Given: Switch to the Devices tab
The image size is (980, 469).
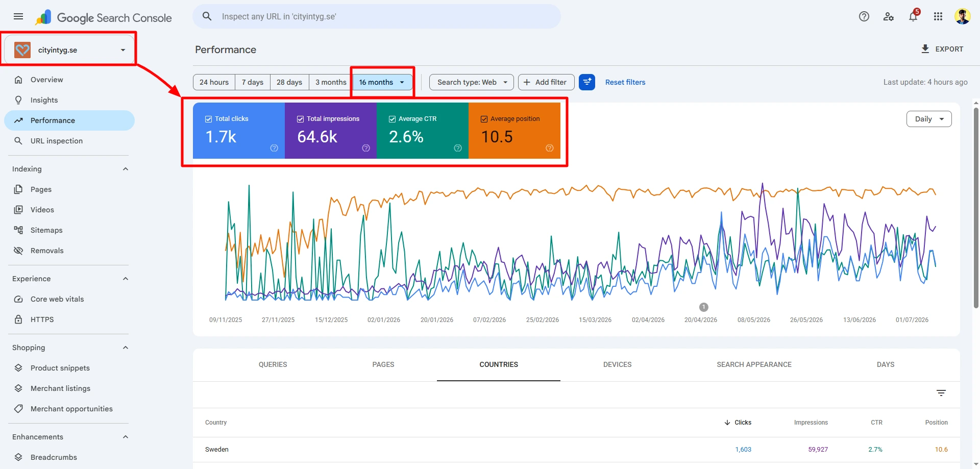Looking at the screenshot, I should pyautogui.click(x=617, y=364).
